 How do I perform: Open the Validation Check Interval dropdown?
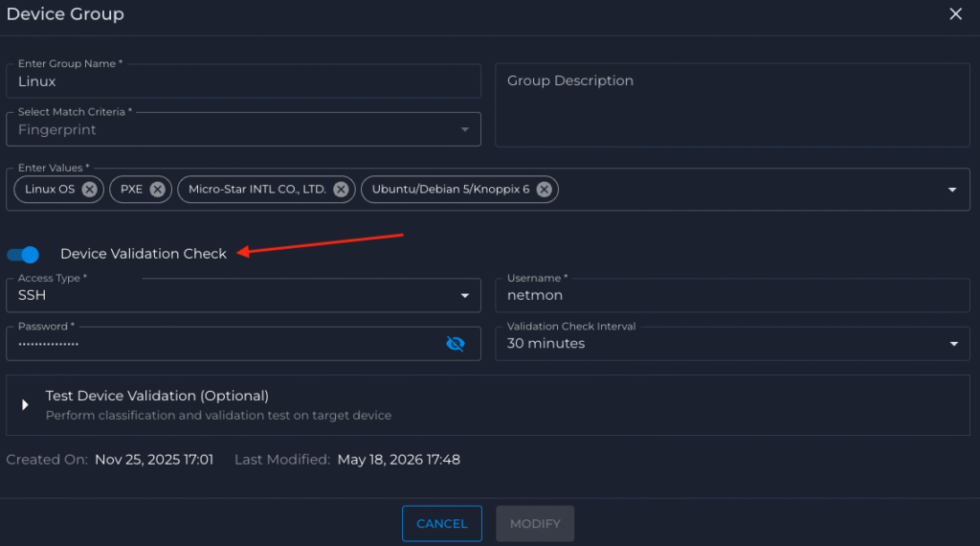pos(732,343)
